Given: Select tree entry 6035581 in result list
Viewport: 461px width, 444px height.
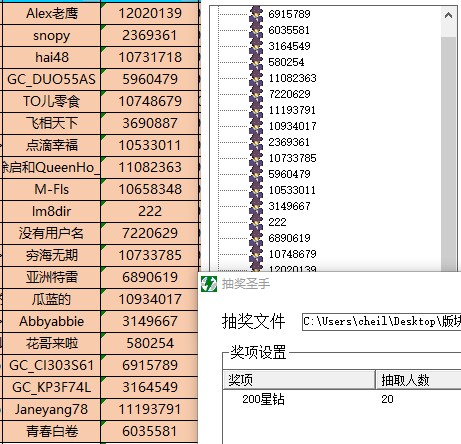Looking at the screenshot, I should [x=289, y=30].
